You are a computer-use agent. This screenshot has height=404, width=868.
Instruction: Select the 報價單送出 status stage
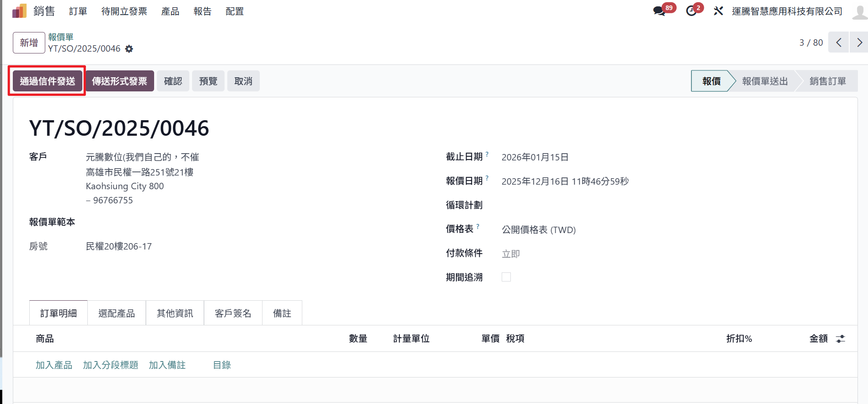coord(765,81)
